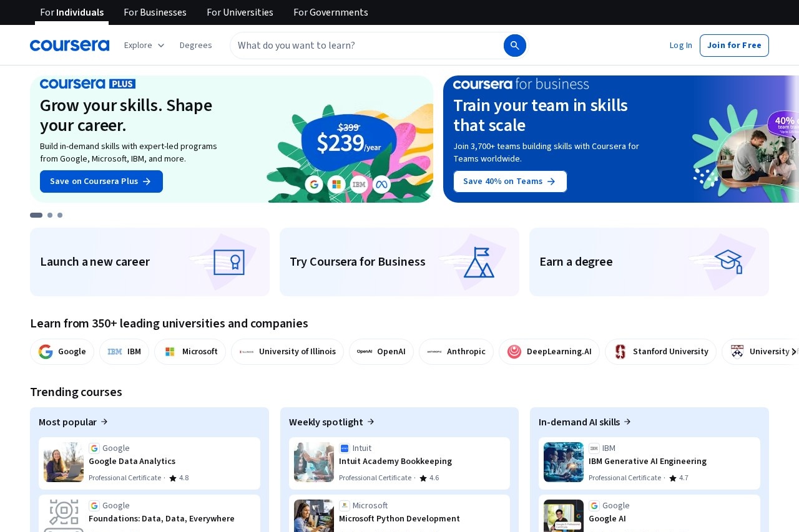
Task: Select the IBM partner logo
Action: [x=124, y=351]
